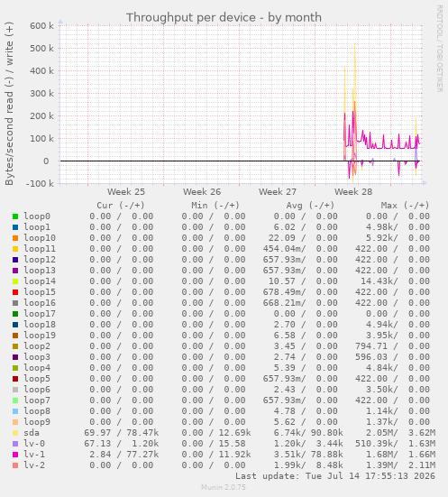Click the gray loop16 legend swatch
Screen dimensions: 448x497
point(15,303)
